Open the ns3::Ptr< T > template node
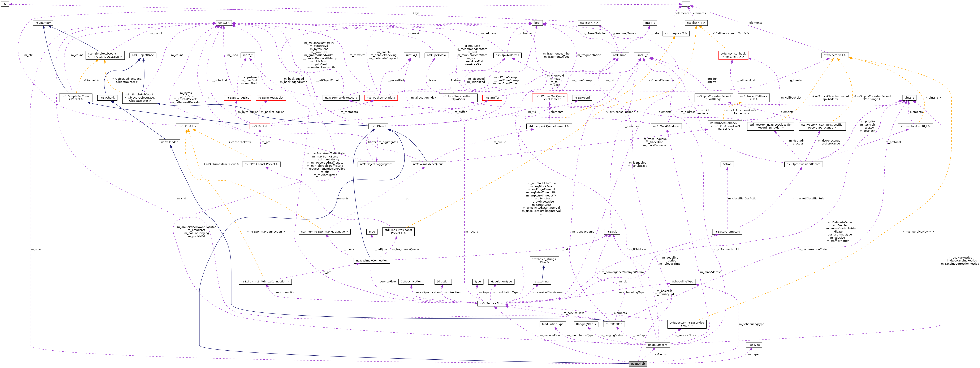This screenshot has width=980, height=368. click(x=187, y=126)
